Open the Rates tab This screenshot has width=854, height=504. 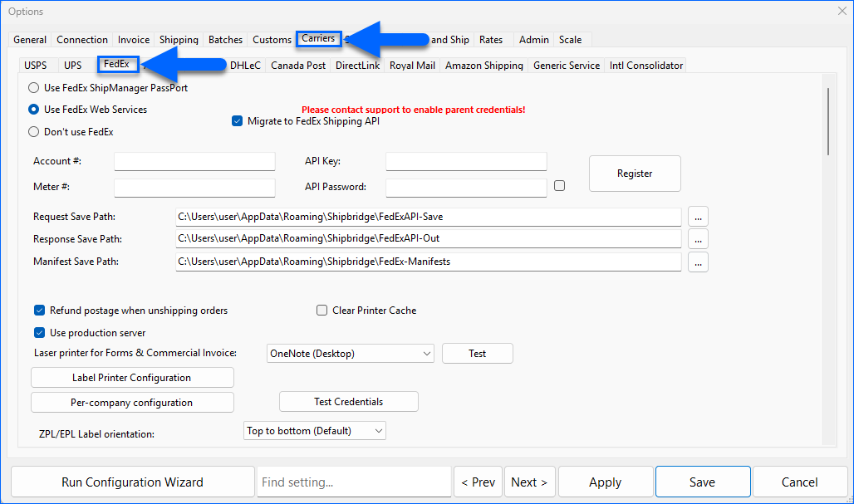point(491,40)
